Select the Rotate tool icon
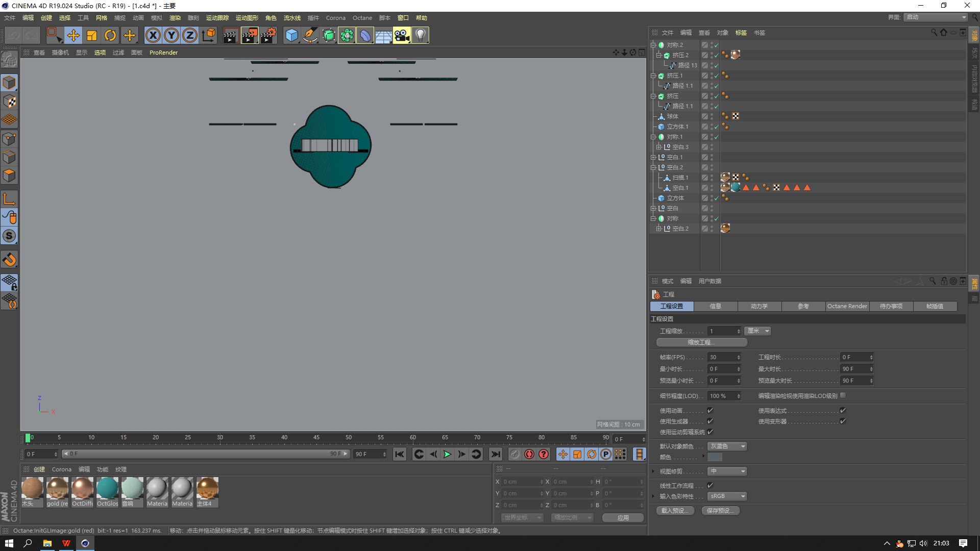This screenshot has width=980, height=551. pos(110,35)
